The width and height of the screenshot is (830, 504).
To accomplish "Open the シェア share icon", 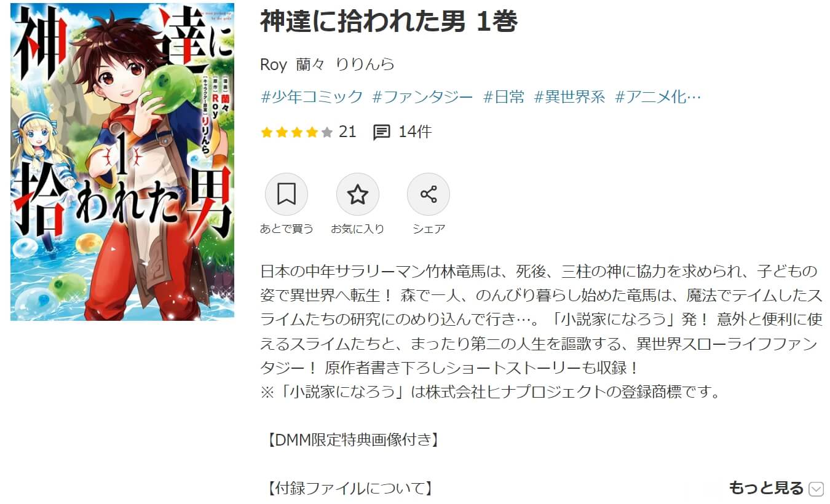I will [429, 195].
